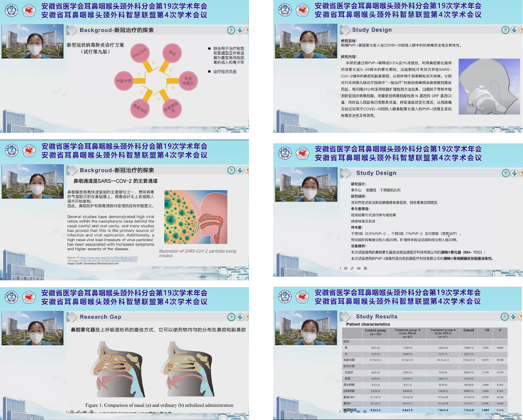Click highlighted red P value 0.046
The width and height of the screenshot is (523, 420).
pyautogui.click(x=500, y=411)
